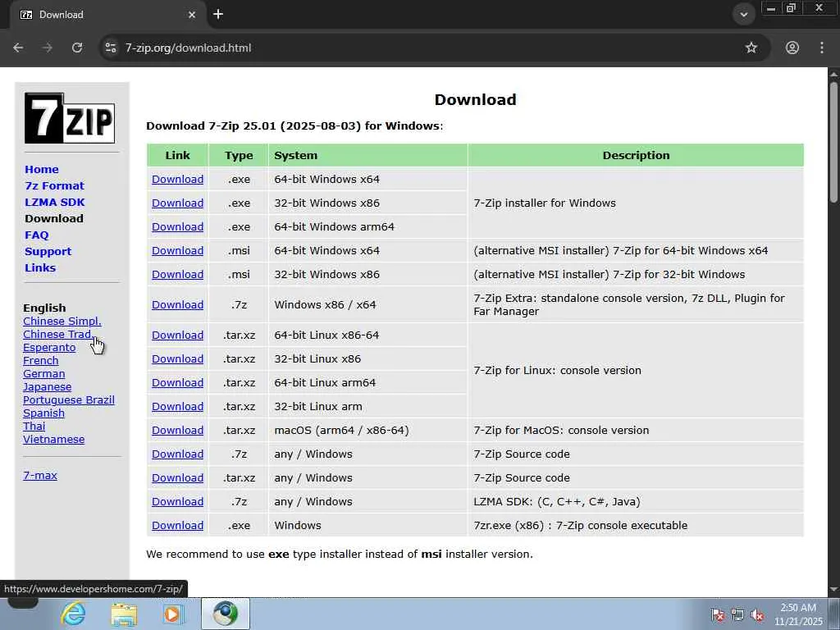Open the 7z Format sidebar link
840x630 pixels.
click(55, 186)
